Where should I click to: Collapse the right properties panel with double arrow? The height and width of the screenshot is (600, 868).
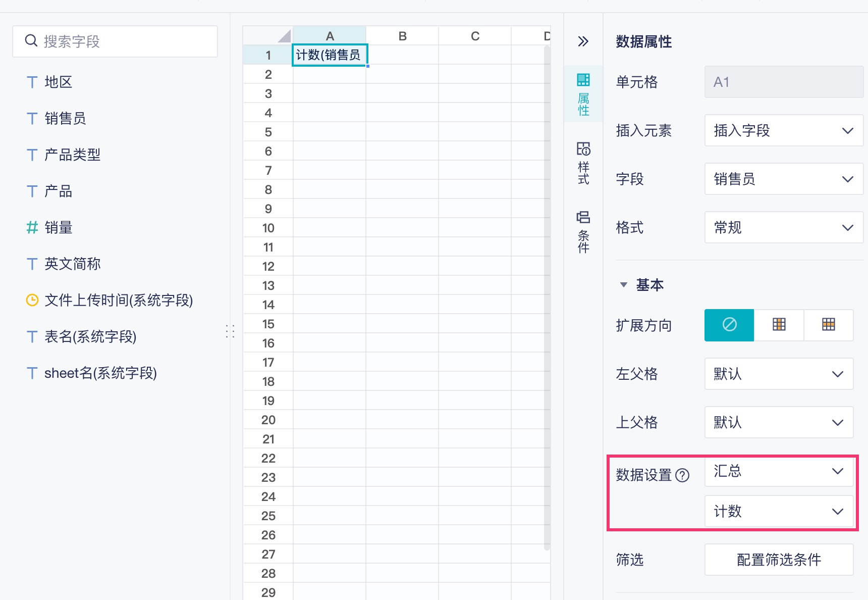(x=583, y=41)
